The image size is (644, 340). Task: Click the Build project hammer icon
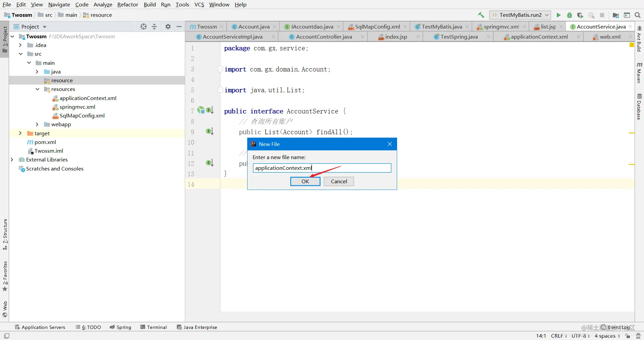(x=481, y=15)
